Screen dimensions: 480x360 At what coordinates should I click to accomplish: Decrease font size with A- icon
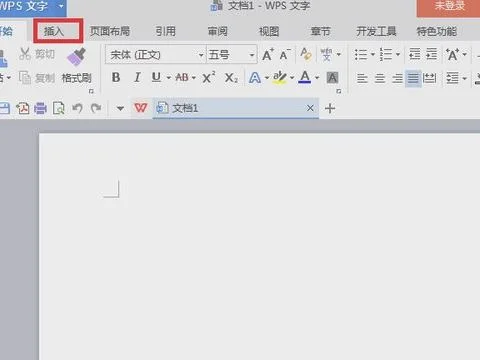coord(285,55)
